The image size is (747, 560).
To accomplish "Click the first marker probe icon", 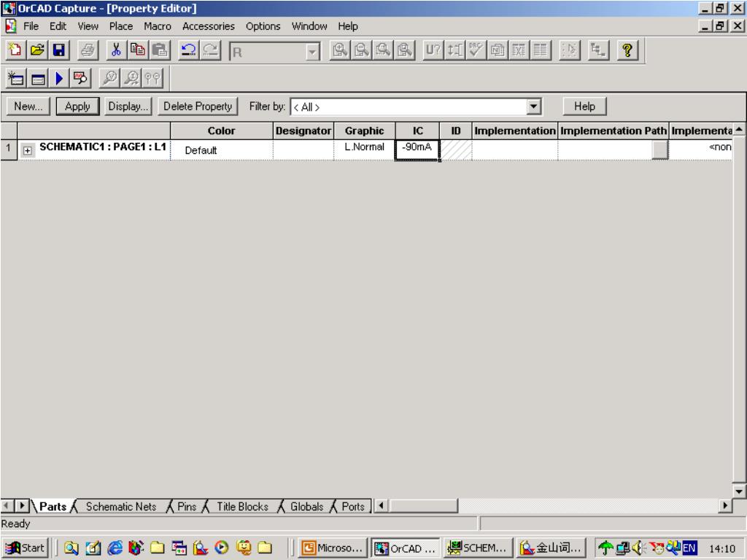I will point(109,79).
